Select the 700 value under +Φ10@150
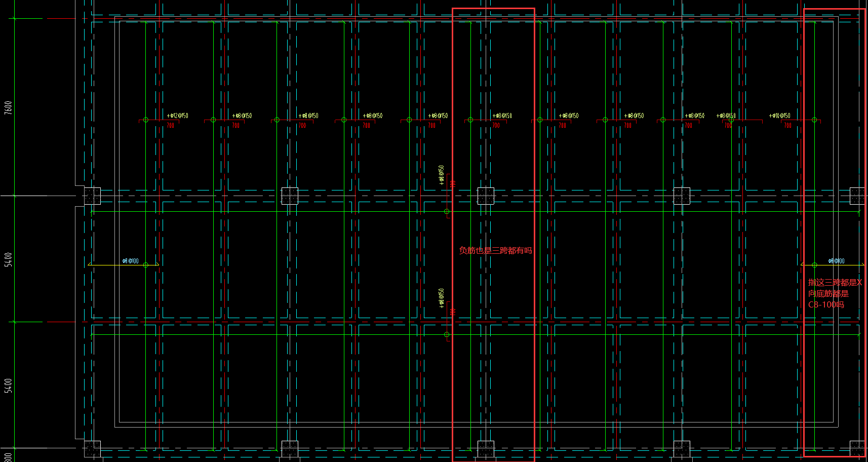The width and height of the screenshot is (868, 462). (x=787, y=125)
